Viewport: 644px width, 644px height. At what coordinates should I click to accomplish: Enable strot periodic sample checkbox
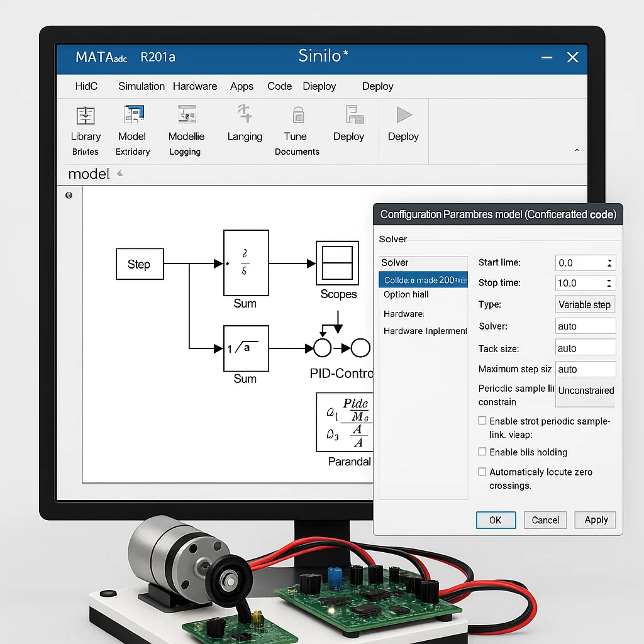[482, 421]
